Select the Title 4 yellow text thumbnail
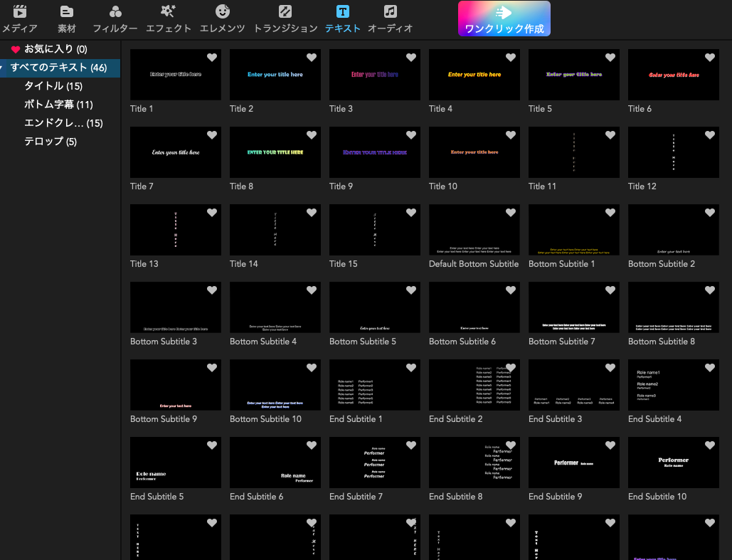This screenshot has width=732, height=560. (474, 75)
